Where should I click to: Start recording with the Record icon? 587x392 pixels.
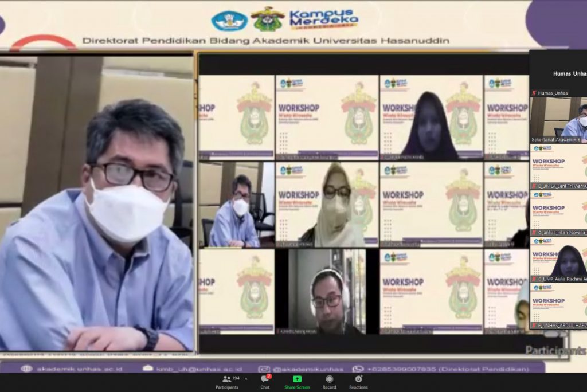click(329, 379)
